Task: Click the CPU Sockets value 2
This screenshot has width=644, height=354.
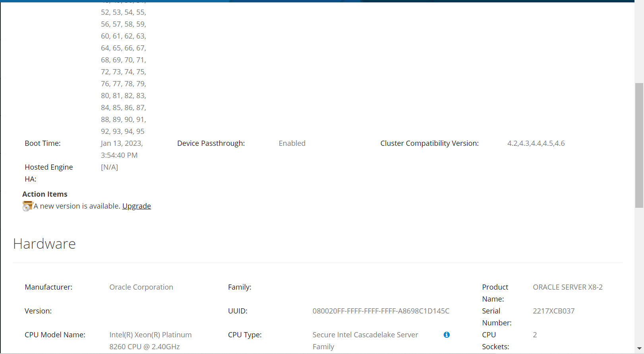Action: click(x=535, y=335)
